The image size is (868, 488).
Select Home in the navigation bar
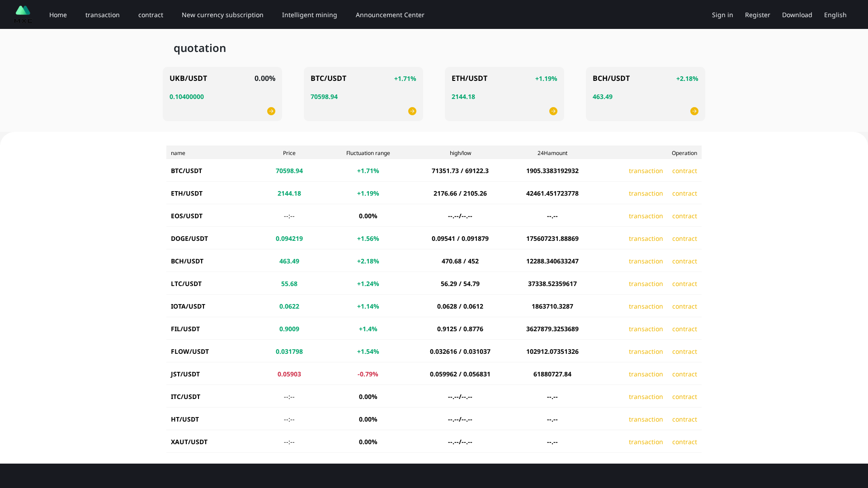click(x=58, y=14)
